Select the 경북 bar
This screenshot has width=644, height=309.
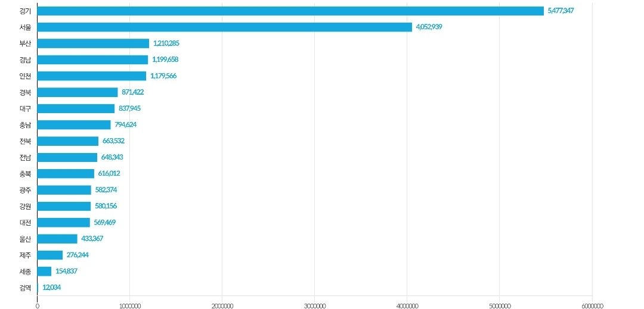78,92
